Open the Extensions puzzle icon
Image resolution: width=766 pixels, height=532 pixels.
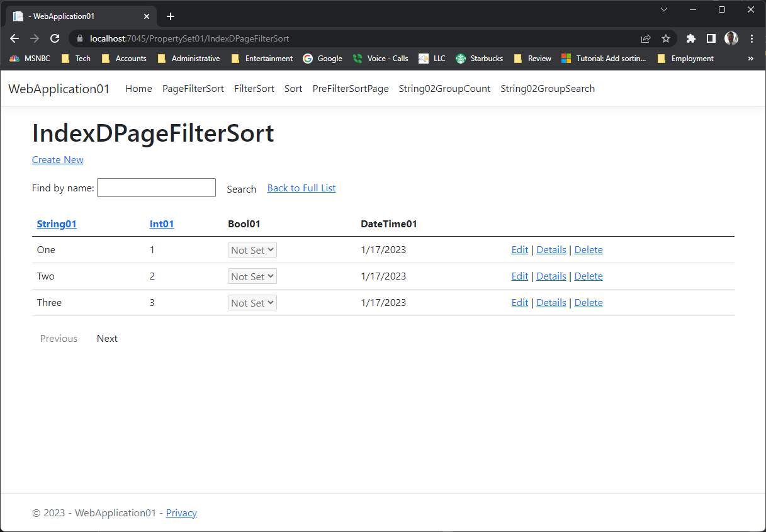click(x=691, y=38)
